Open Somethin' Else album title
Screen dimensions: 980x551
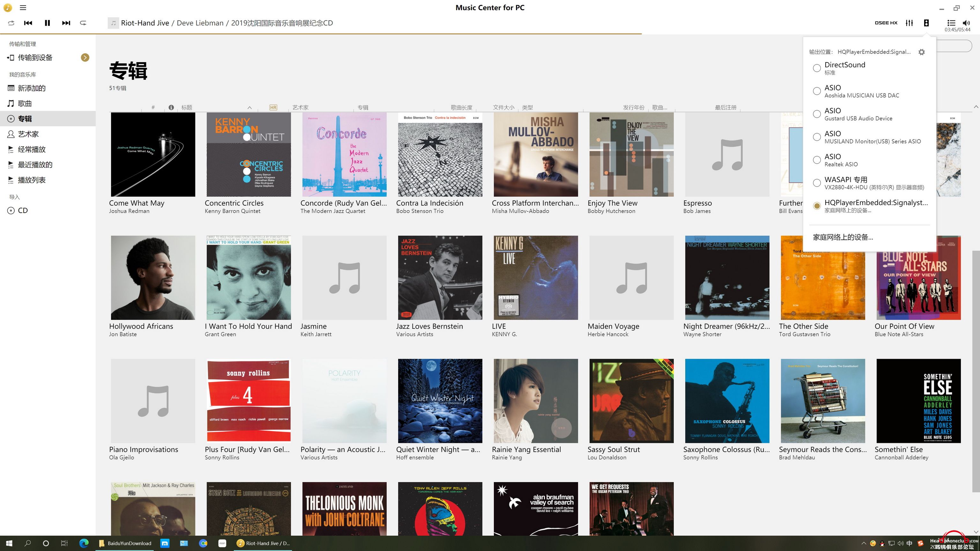click(x=899, y=450)
